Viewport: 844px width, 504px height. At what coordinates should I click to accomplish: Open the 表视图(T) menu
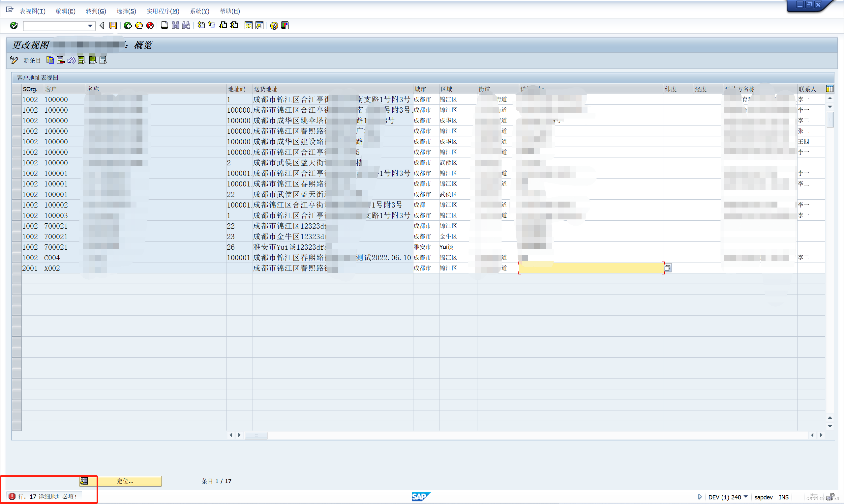pos(32,11)
